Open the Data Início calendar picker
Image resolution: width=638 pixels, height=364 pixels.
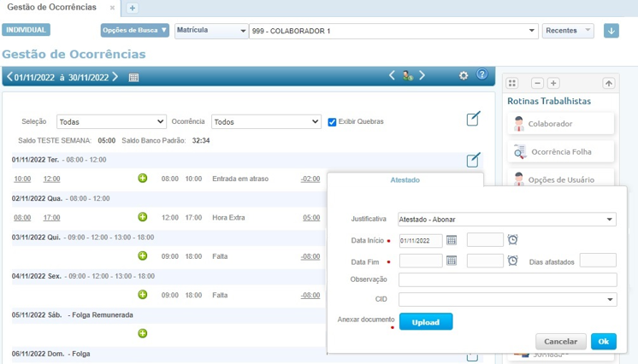(x=452, y=240)
